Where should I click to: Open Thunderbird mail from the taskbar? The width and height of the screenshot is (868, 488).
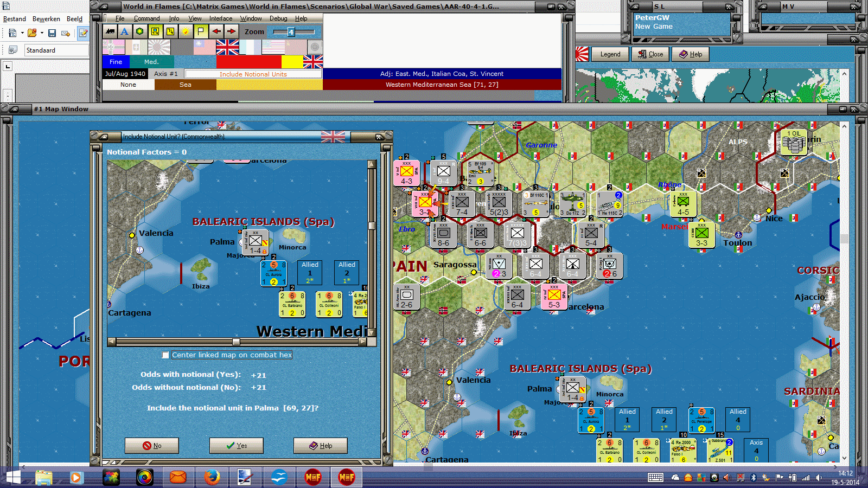tap(178, 477)
